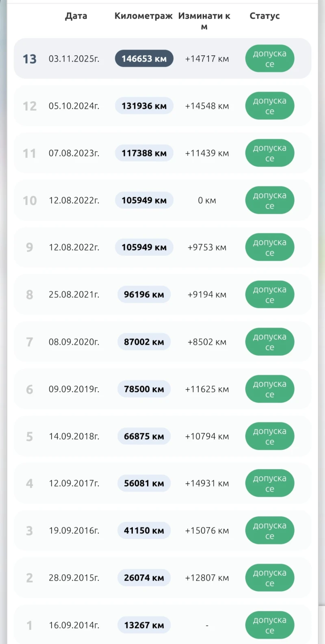Click the Статус column header
Viewport: 325px width, 644px height.
point(264,16)
